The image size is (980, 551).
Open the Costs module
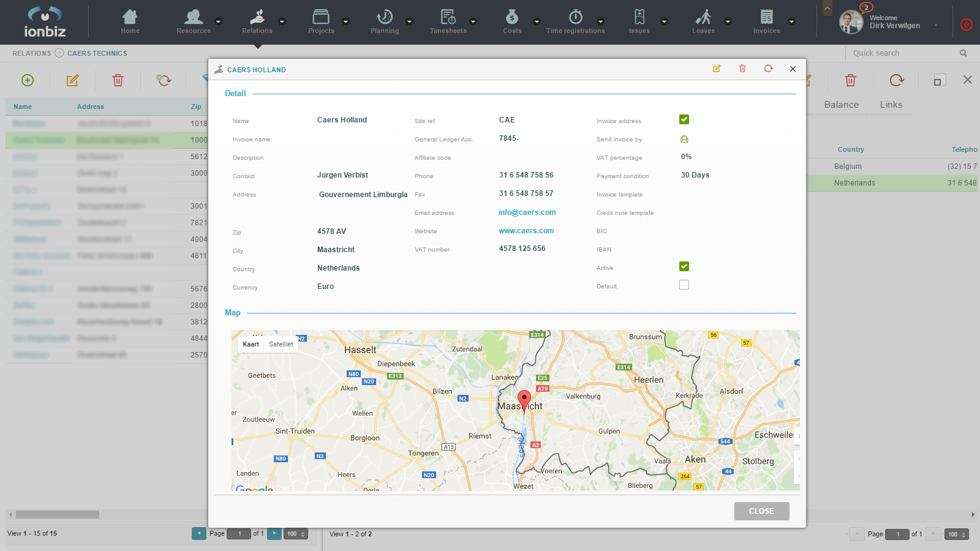click(512, 21)
